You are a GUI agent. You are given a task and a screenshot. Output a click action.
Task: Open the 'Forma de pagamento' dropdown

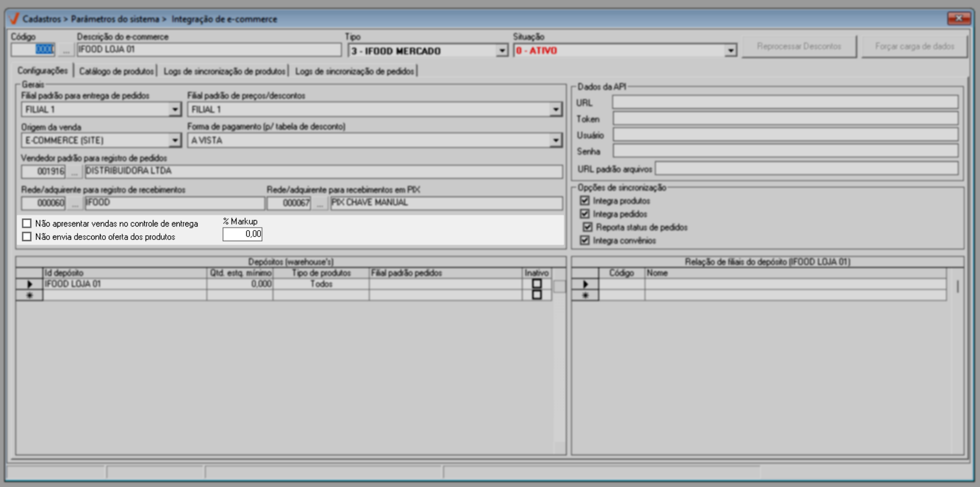pyautogui.click(x=556, y=141)
